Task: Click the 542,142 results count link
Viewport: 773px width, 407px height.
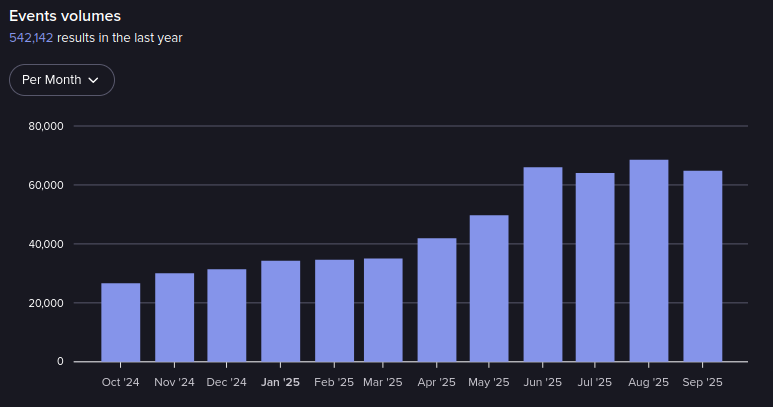Action: [31, 38]
